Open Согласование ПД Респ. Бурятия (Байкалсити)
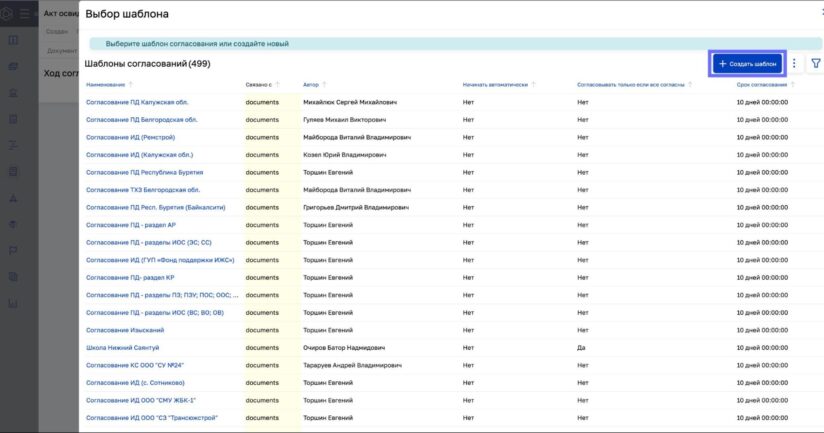824x433 pixels. point(156,208)
